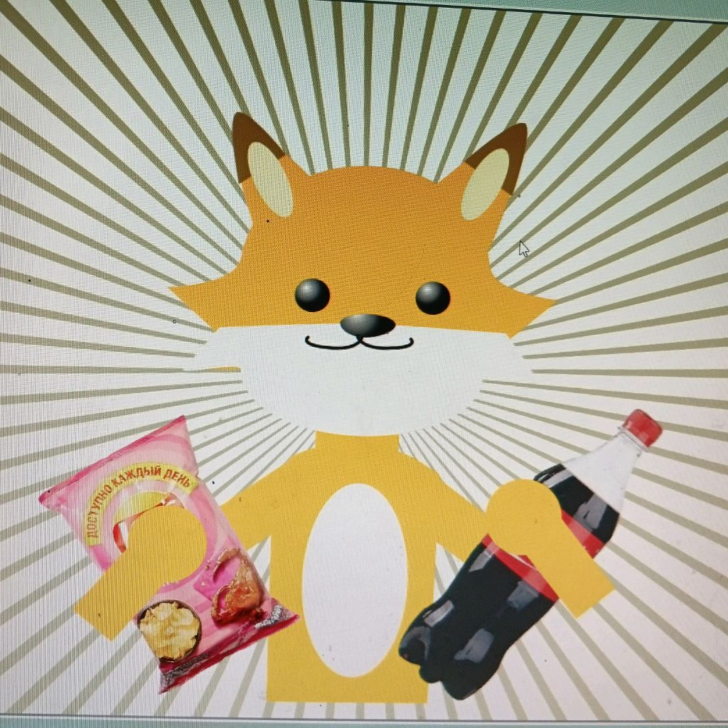Click the bowl of chips on bag
Viewport: 728px width, 728px height.
pos(169,631)
